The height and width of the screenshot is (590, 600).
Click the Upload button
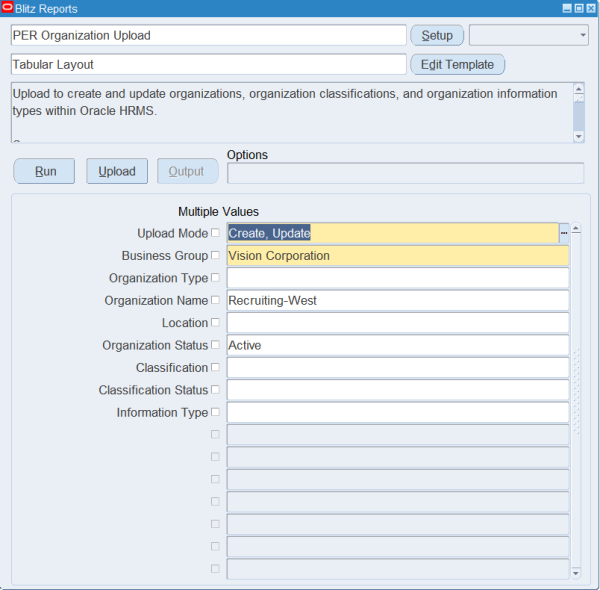pos(117,171)
